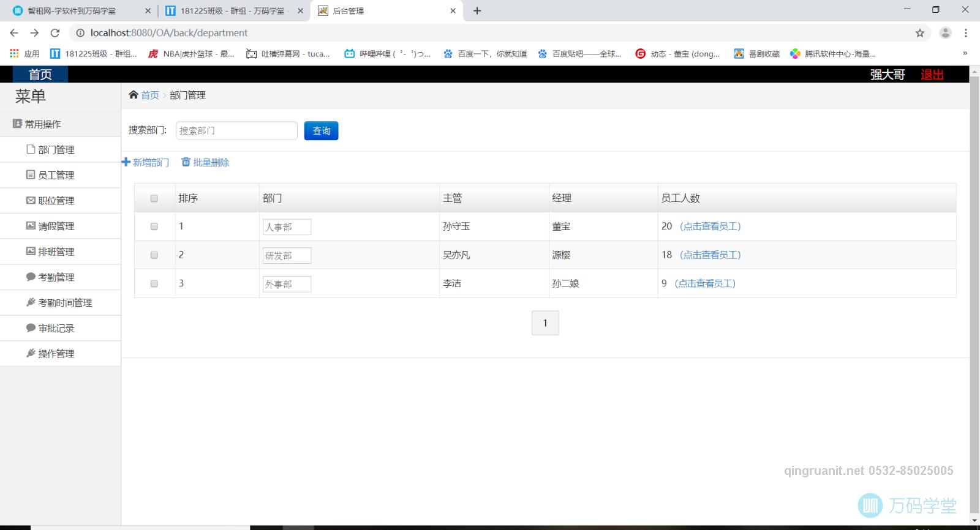Click the 查询 search button
Screen dimensions: 980x530
(321, 130)
